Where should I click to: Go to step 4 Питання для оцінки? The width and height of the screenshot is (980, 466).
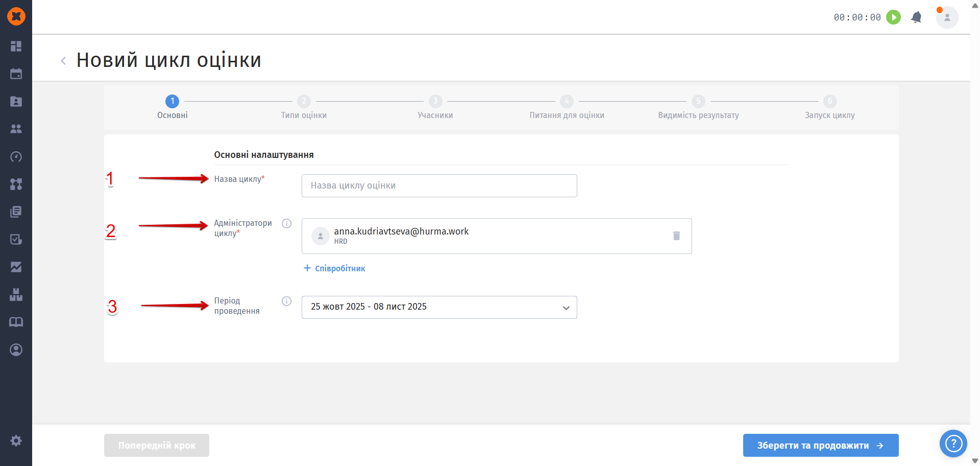(567, 107)
